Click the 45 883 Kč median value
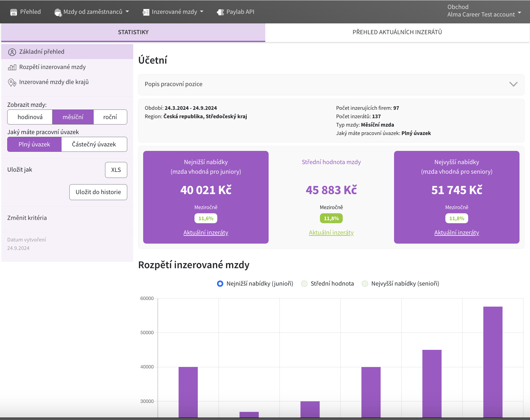The image size is (530, 420). pos(331,190)
